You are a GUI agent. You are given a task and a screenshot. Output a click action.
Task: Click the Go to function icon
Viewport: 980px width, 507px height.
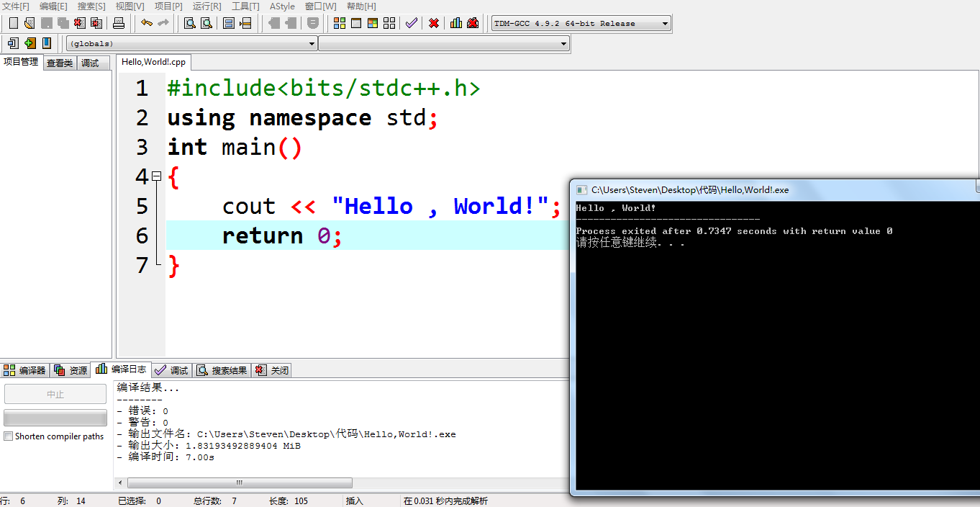(229, 23)
